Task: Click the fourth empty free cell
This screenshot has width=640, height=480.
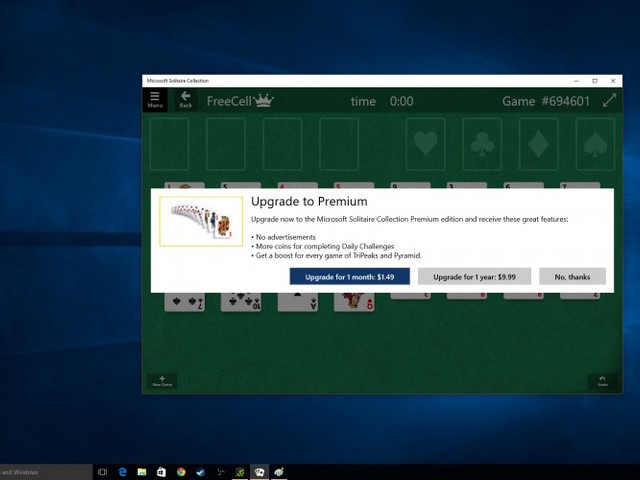Action: [339, 144]
